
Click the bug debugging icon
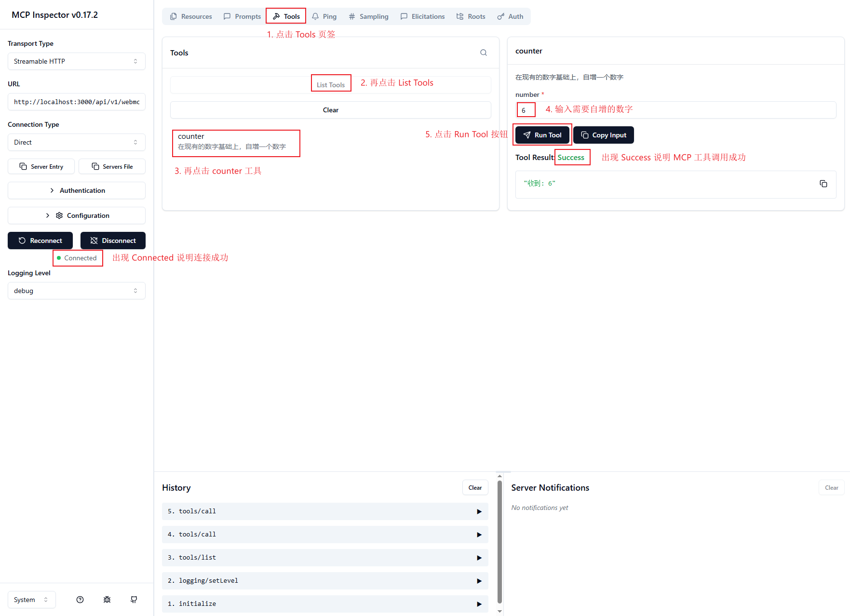pos(107,600)
